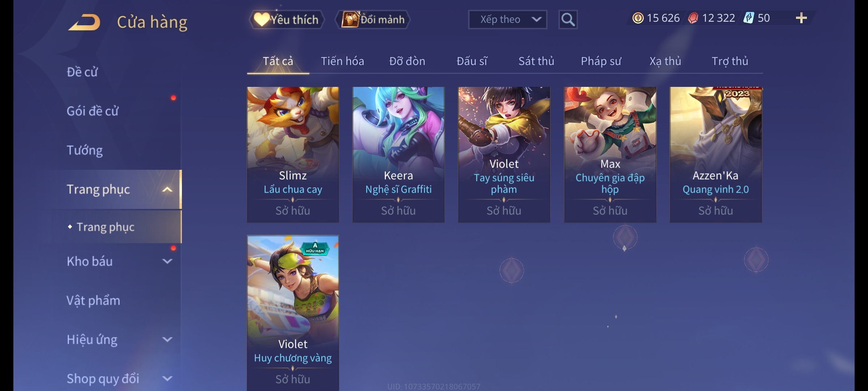Viewport: 868px width, 391px height.
Task: Select the Sát thủ tab
Action: click(536, 61)
